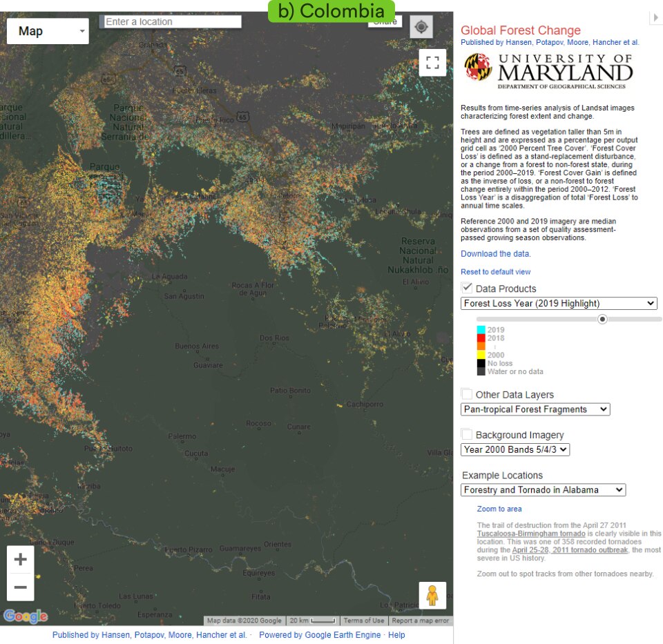
Task: Collapse the side panel arrow
Action: [x=656, y=18]
